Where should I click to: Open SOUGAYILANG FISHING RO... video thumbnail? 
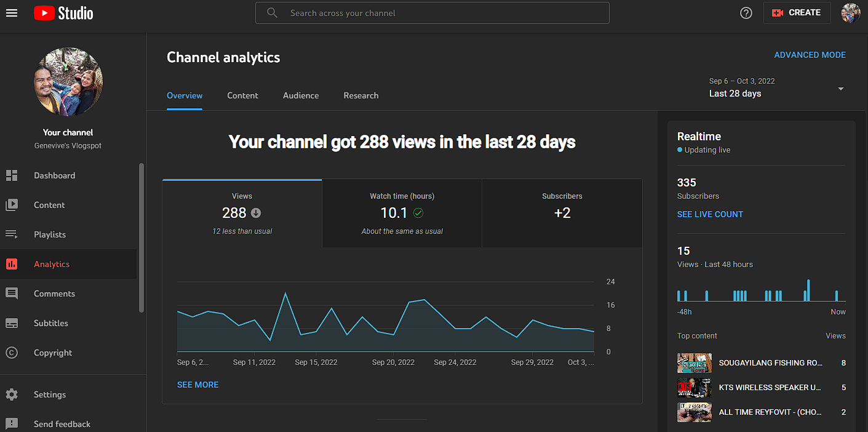pyautogui.click(x=695, y=363)
